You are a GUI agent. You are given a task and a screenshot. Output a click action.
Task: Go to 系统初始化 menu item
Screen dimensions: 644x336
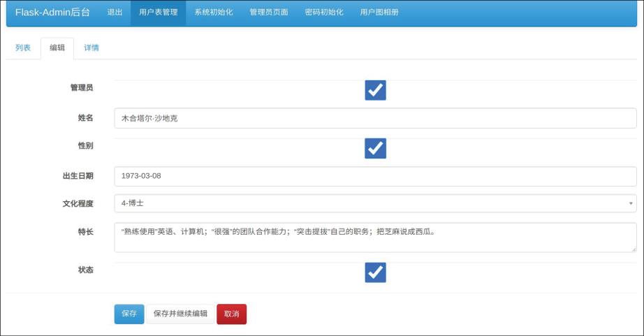point(213,13)
